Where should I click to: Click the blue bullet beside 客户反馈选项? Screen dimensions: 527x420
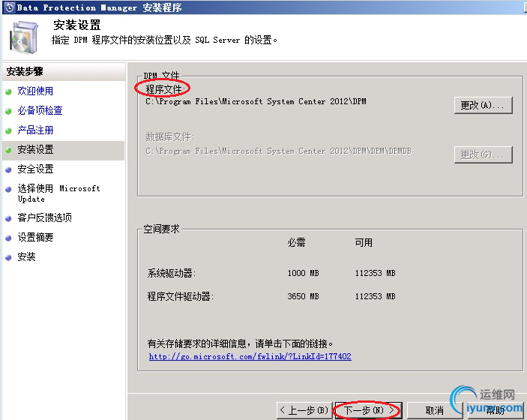click(x=8, y=218)
